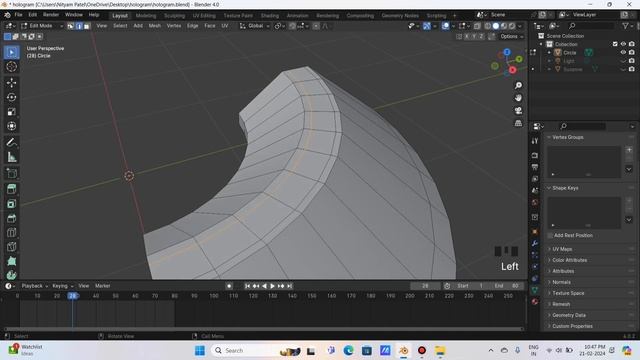
Task: Select the Move tool
Action: point(11,82)
